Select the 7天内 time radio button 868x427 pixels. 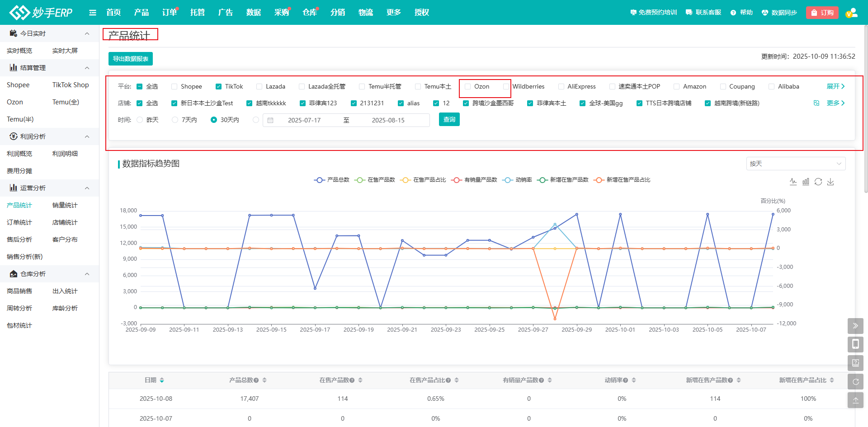click(x=175, y=120)
